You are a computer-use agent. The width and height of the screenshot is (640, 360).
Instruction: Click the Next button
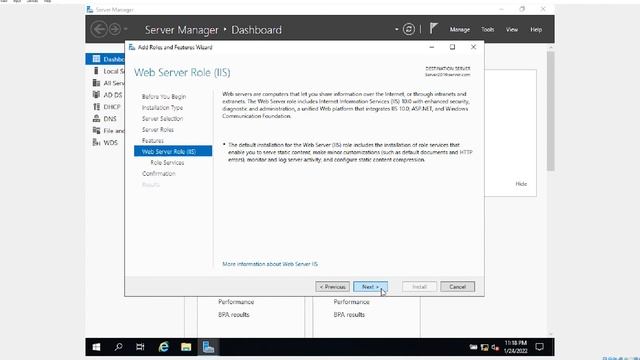[370, 287]
